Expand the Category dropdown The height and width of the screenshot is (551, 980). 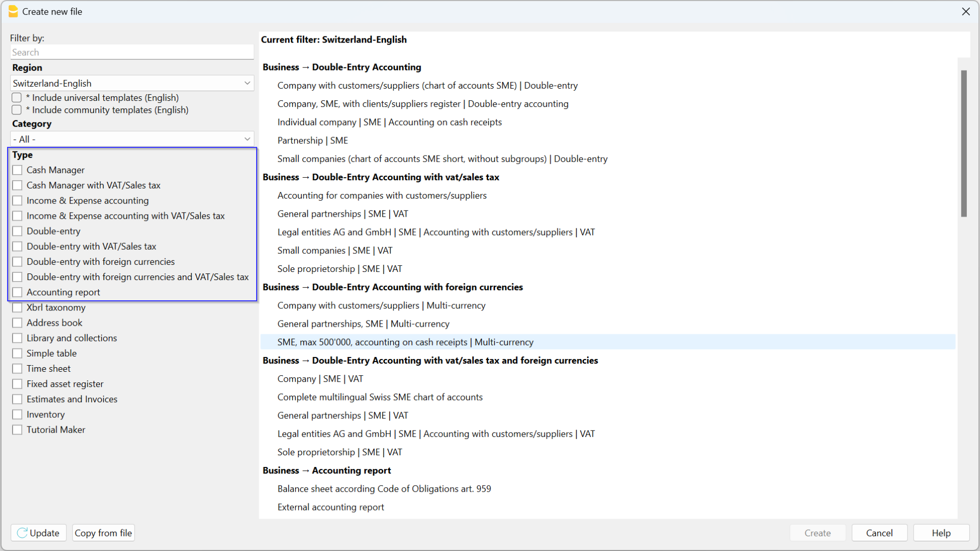pyautogui.click(x=132, y=139)
